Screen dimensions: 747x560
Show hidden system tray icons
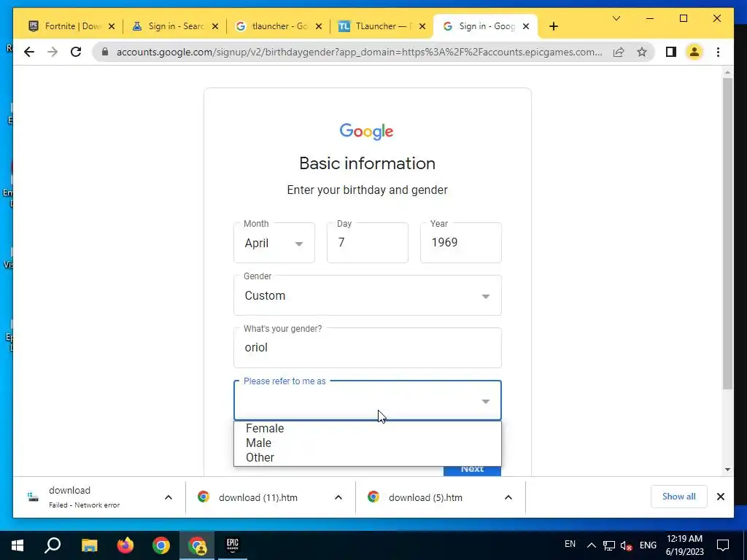coord(591,545)
